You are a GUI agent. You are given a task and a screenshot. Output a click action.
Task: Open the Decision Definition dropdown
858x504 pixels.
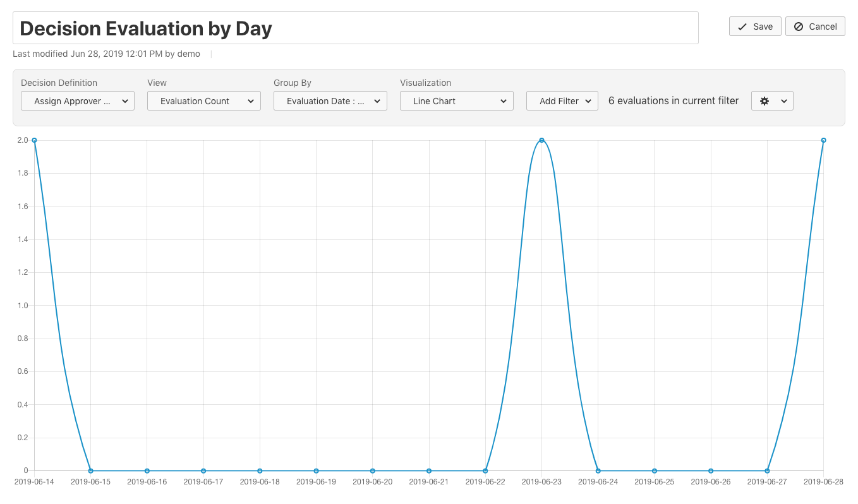pos(78,101)
